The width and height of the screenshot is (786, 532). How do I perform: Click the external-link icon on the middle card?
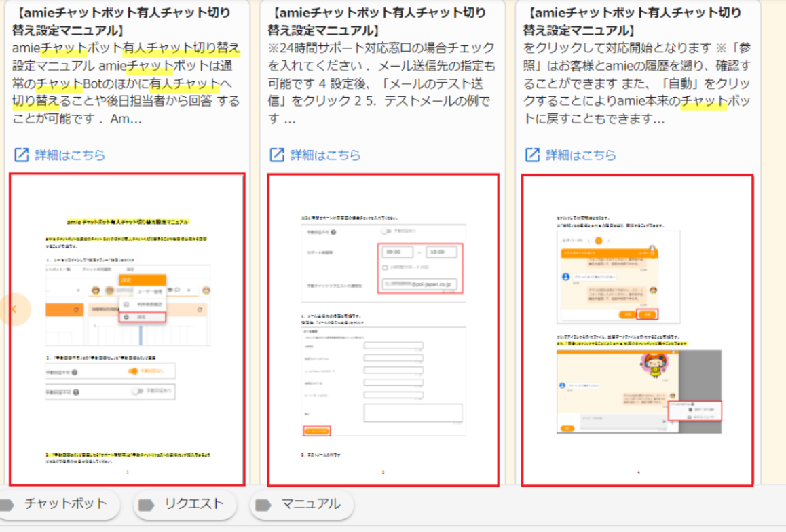click(277, 155)
